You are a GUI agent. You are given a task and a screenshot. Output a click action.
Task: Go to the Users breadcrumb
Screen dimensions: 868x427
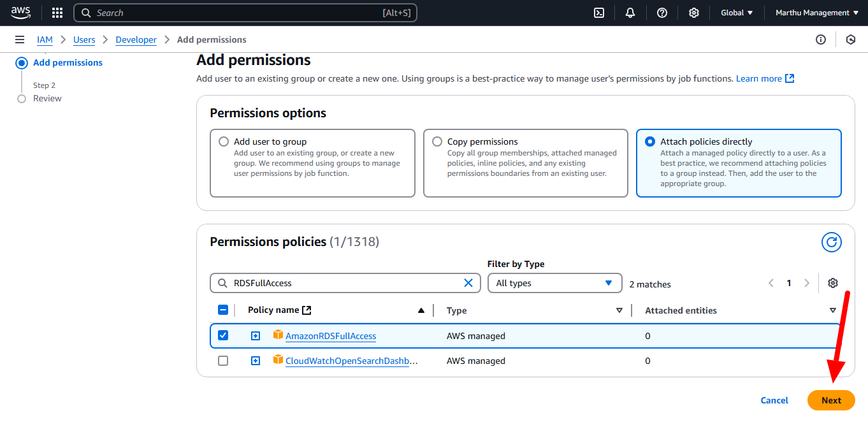(x=84, y=40)
